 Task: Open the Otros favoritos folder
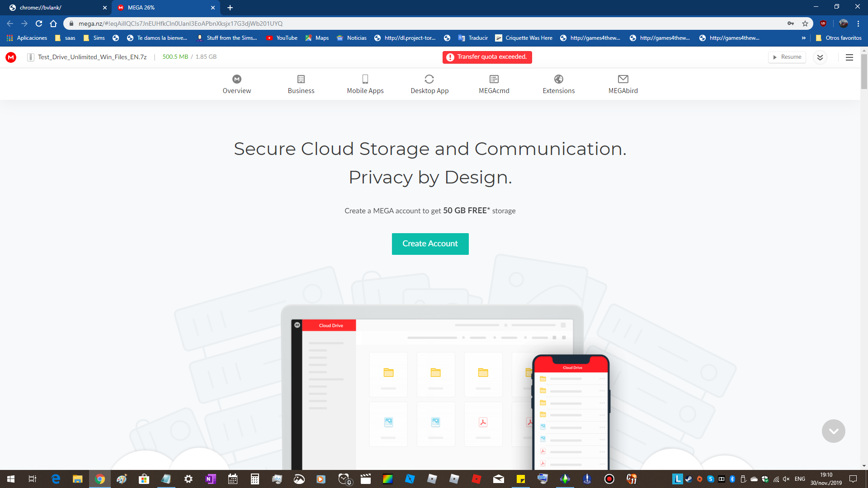(839, 38)
